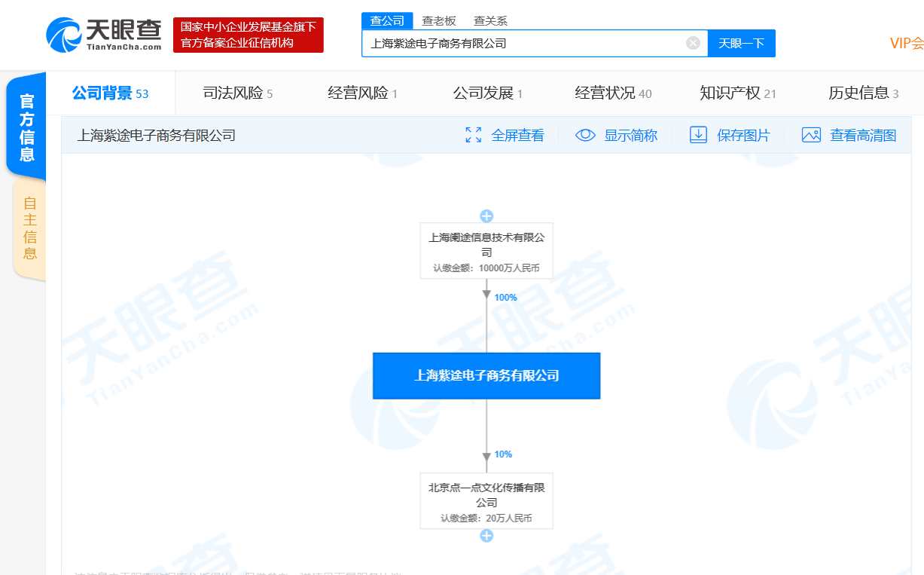Click the eye icon for 显示简称

pyautogui.click(x=586, y=135)
